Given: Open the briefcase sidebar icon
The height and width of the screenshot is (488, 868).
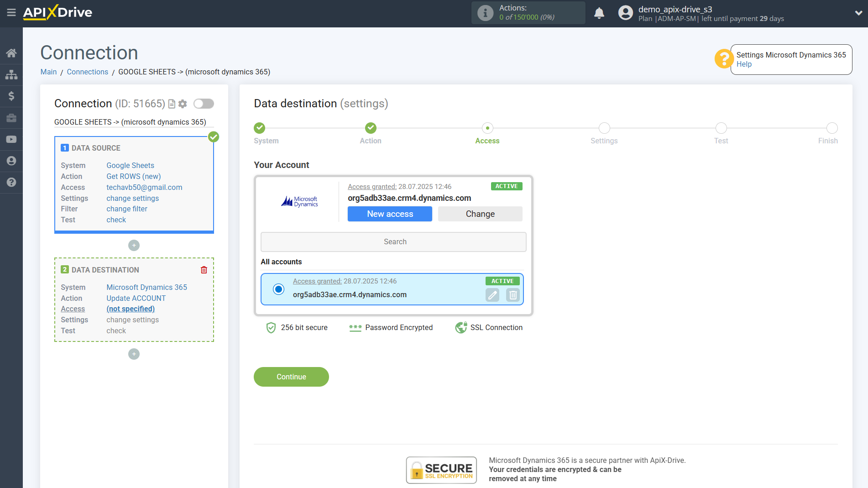Looking at the screenshot, I should 11,118.
